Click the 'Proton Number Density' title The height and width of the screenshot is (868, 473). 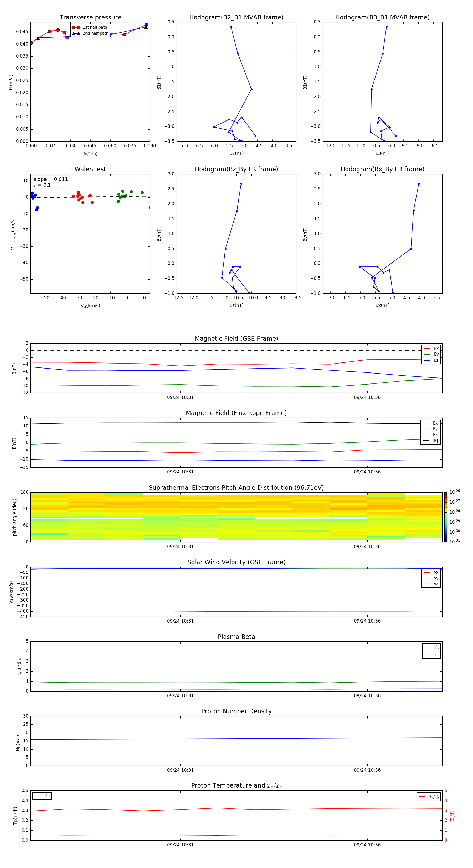click(236, 711)
